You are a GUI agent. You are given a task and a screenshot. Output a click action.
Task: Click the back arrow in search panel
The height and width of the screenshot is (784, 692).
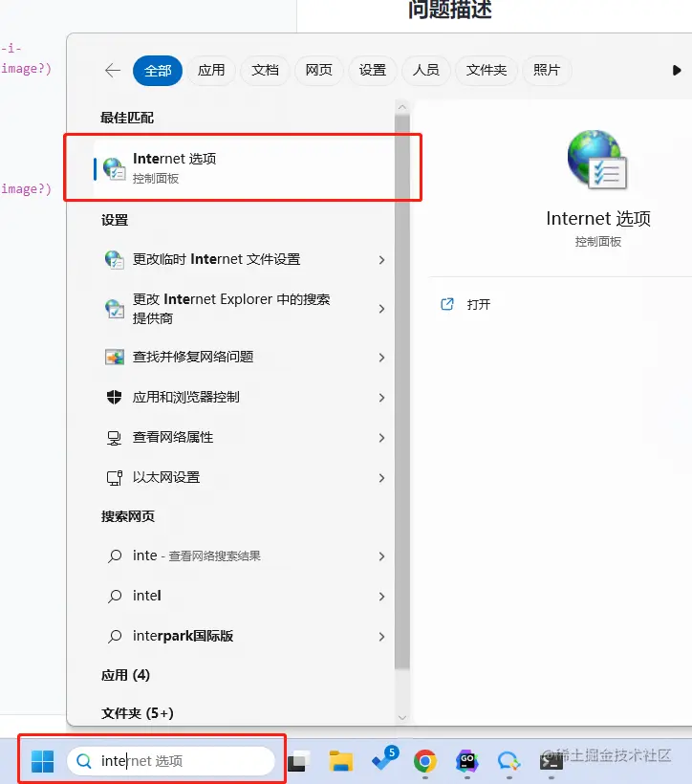(113, 71)
